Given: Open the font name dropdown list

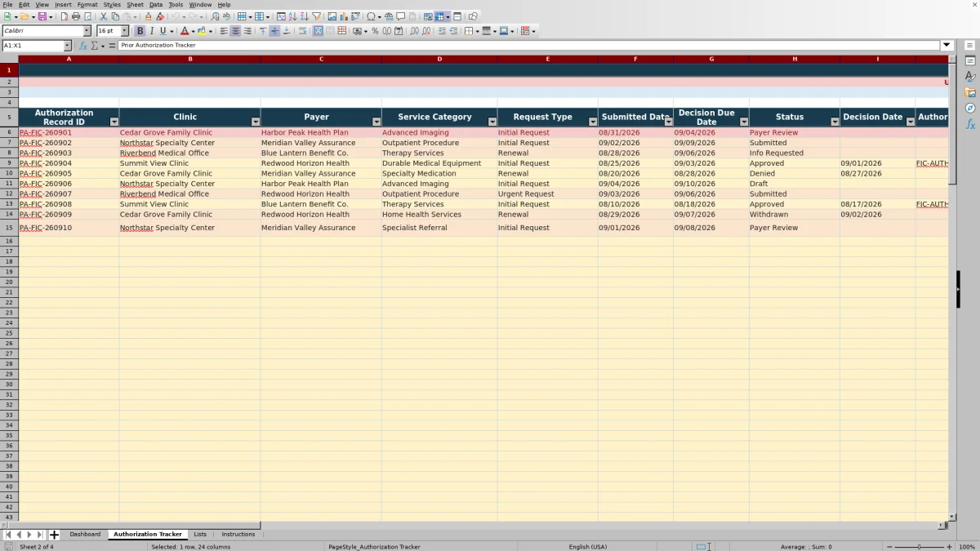Looking at the screenshot, I should [x=87, y=31].
